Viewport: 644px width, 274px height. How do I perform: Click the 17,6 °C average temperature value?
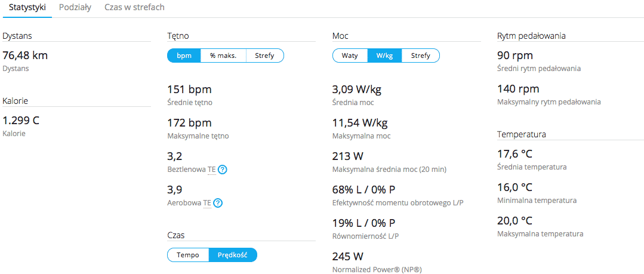tap(514, 154)
